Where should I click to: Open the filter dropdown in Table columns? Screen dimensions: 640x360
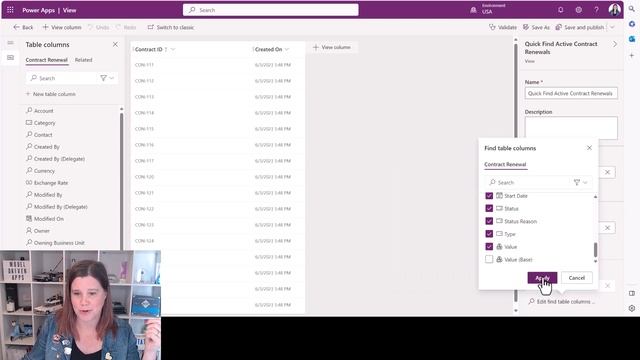coord(107,78)
